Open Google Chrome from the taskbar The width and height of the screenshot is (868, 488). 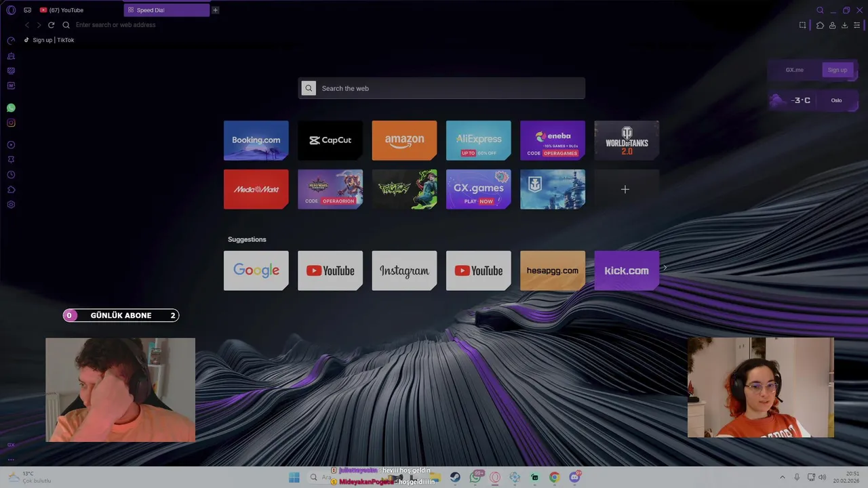pyautogui.click(x=554, y=477)
